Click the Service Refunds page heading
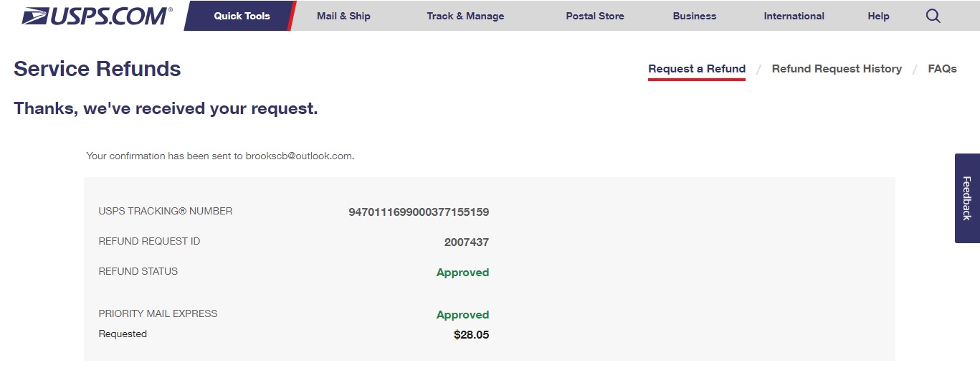This screenshot has height=373, width=980. click(x=97, y=69)
